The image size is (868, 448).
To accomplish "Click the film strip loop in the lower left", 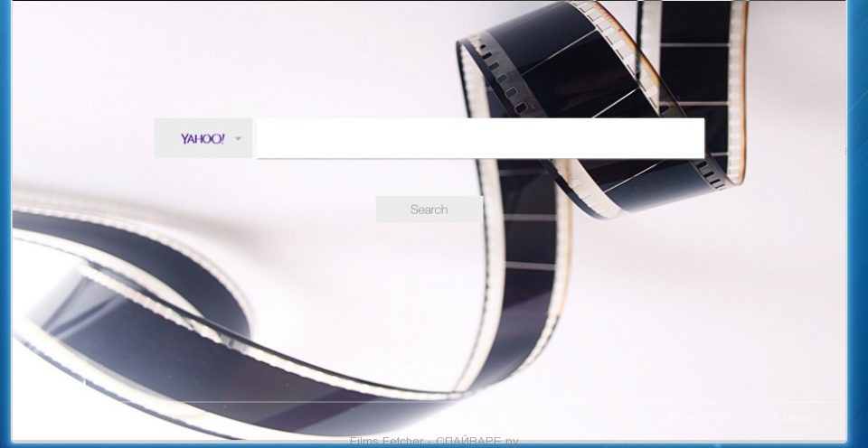I will [x=136, y=307].
